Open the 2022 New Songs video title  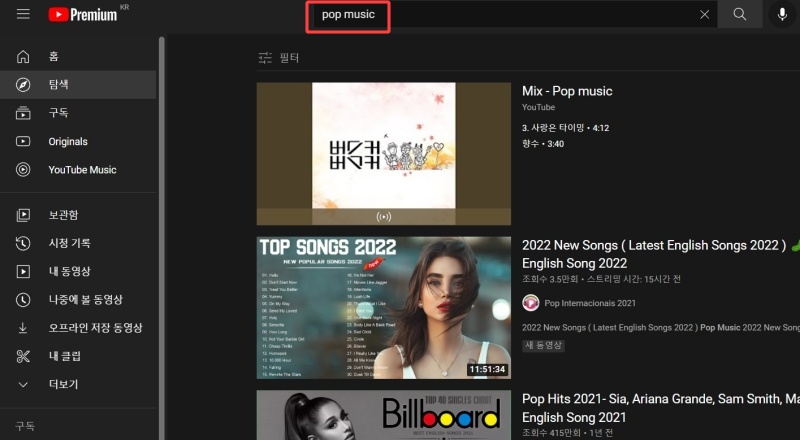(654, 254)
